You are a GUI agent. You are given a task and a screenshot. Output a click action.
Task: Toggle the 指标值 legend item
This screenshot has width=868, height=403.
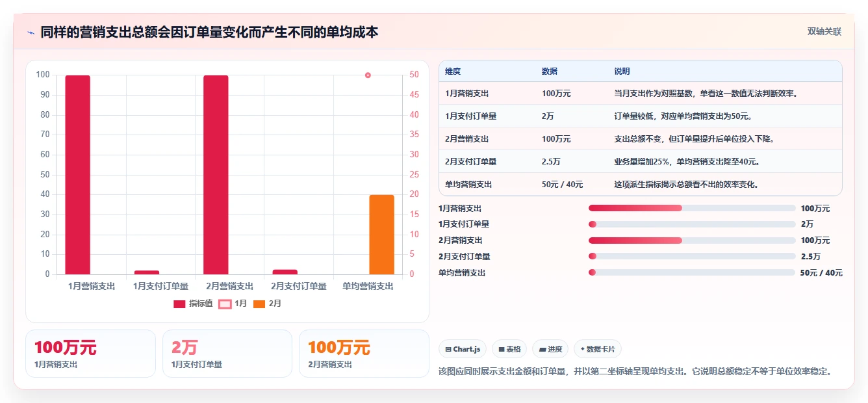[x=193, y=304]
